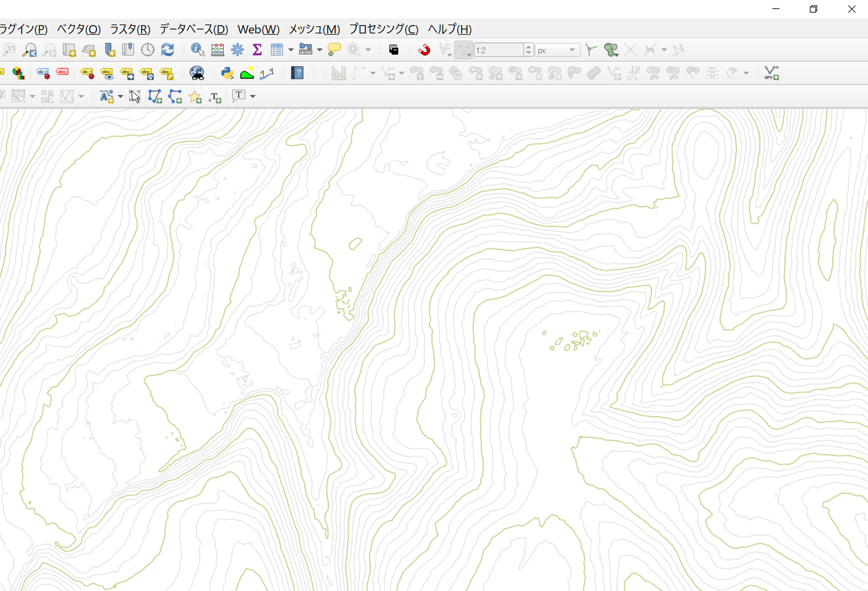Open the ベクタ(O) menu
Image resolution: width=868 pixels, height=591 pixels.
pyautogui.click(x=79, y=29)
